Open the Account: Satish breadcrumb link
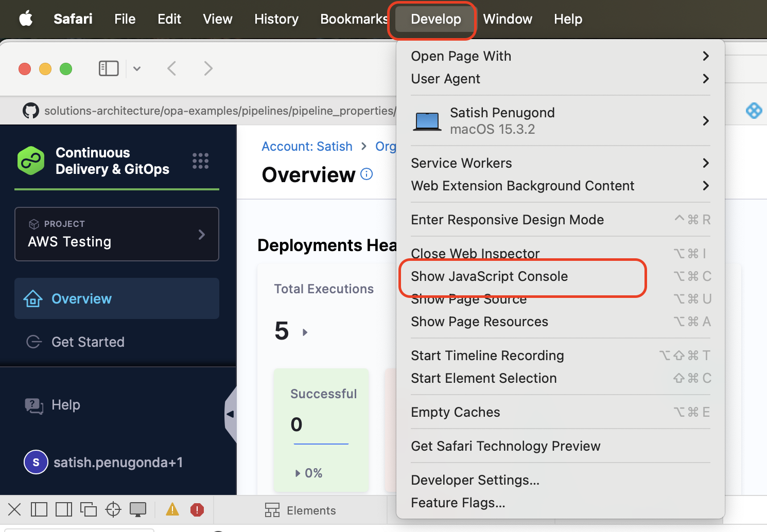Screen dimensions: 767x532 (307, 147)
